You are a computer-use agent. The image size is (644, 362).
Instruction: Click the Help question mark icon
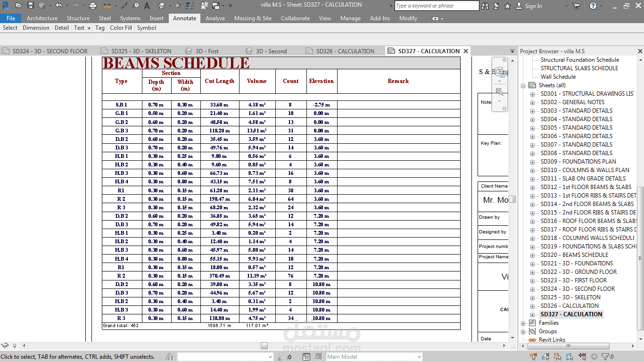(593, 6)
